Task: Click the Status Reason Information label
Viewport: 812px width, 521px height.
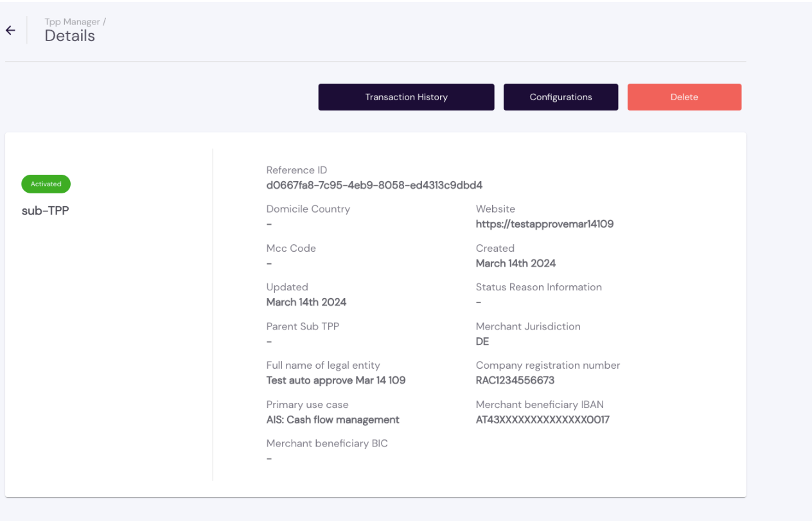Action: pyautogui.click(x=538, y=287)
